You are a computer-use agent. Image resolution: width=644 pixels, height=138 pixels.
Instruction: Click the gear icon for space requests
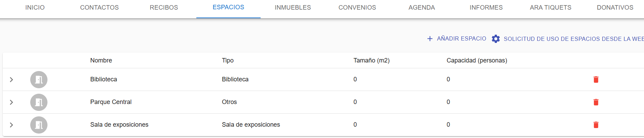[x=495, y=39]
